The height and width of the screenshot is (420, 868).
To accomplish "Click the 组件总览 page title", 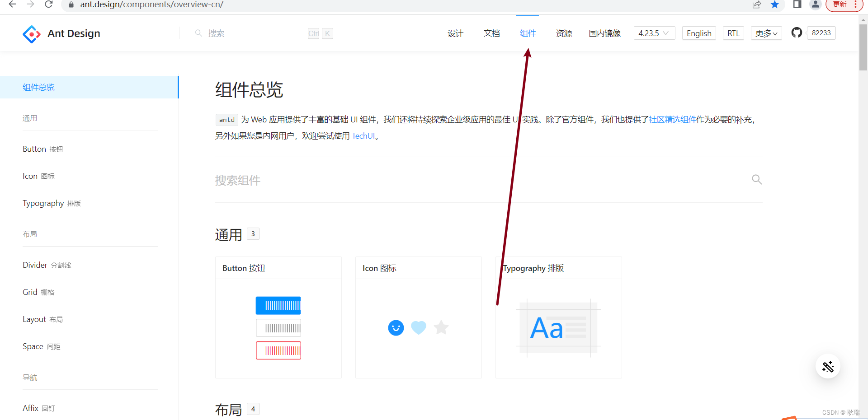I will pos(249,90).
